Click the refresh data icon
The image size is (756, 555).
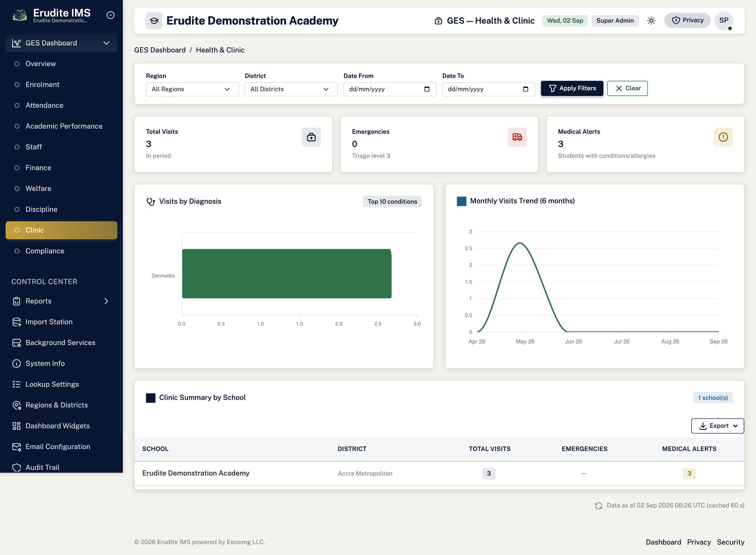pos(599,505)
